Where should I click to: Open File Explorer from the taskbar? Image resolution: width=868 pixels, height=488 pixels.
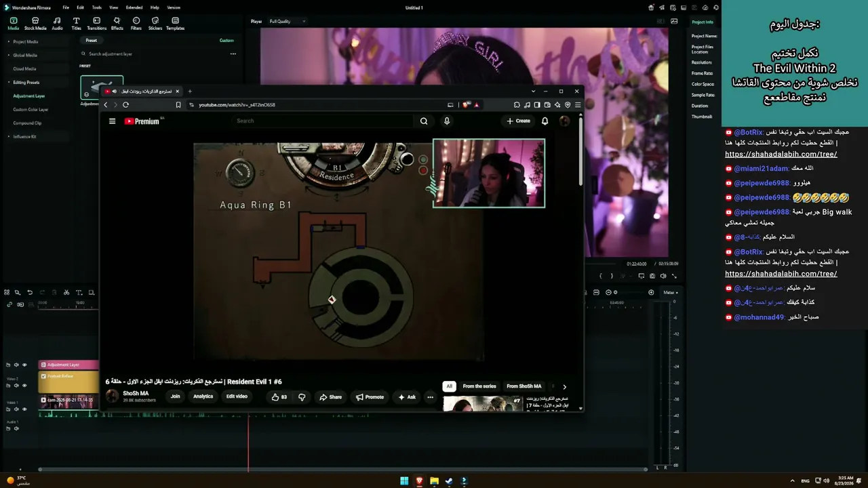point(434,481)
